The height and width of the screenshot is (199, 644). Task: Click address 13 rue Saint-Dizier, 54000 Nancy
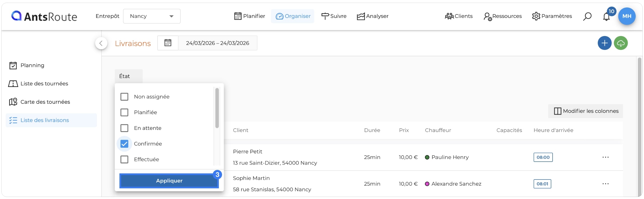[275, 163]
